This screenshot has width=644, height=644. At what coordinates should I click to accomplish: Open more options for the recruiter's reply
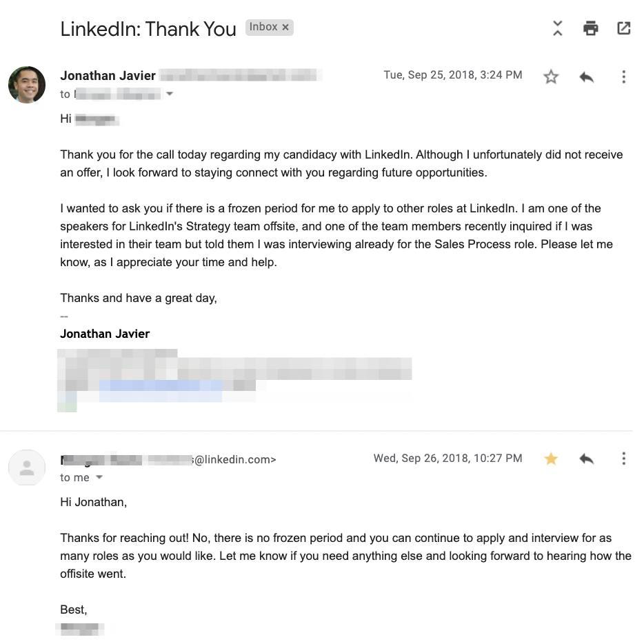tap(624, 459)
